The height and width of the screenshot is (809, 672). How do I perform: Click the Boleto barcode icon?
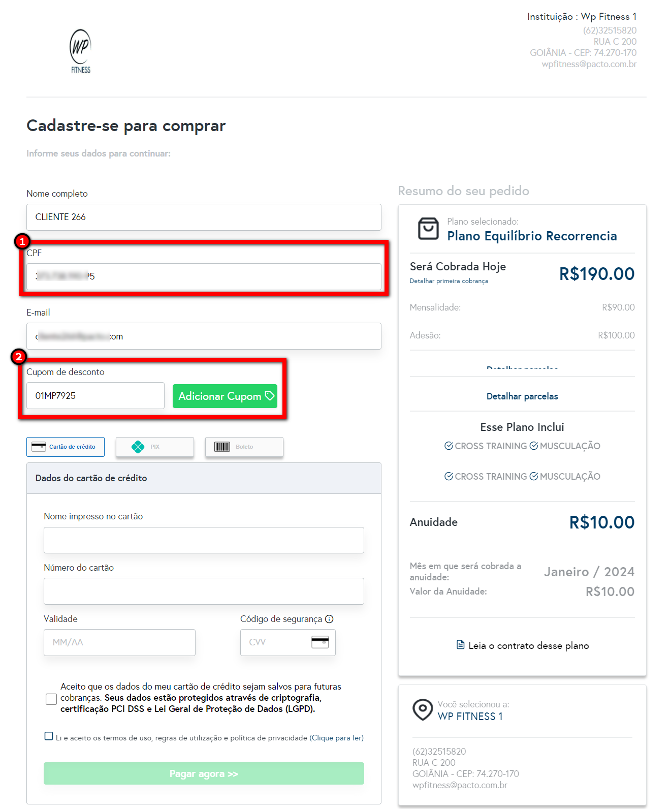pyautogui.click(x=222, y=447)
